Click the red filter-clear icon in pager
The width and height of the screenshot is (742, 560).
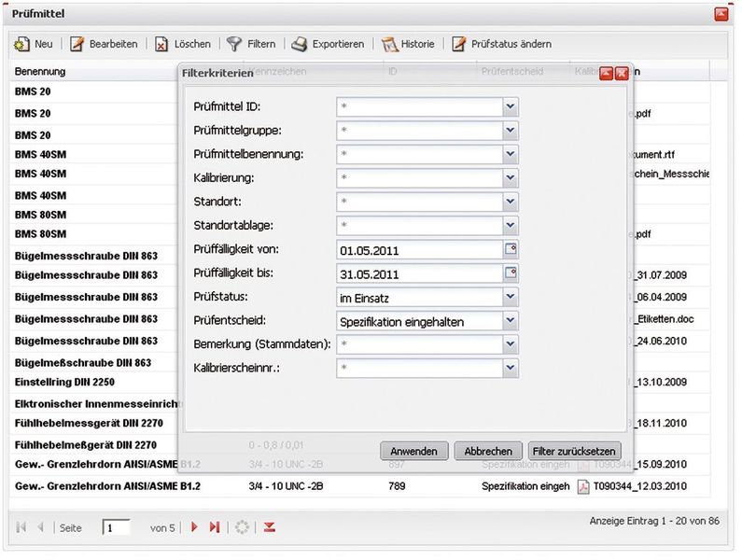[269, 526]
